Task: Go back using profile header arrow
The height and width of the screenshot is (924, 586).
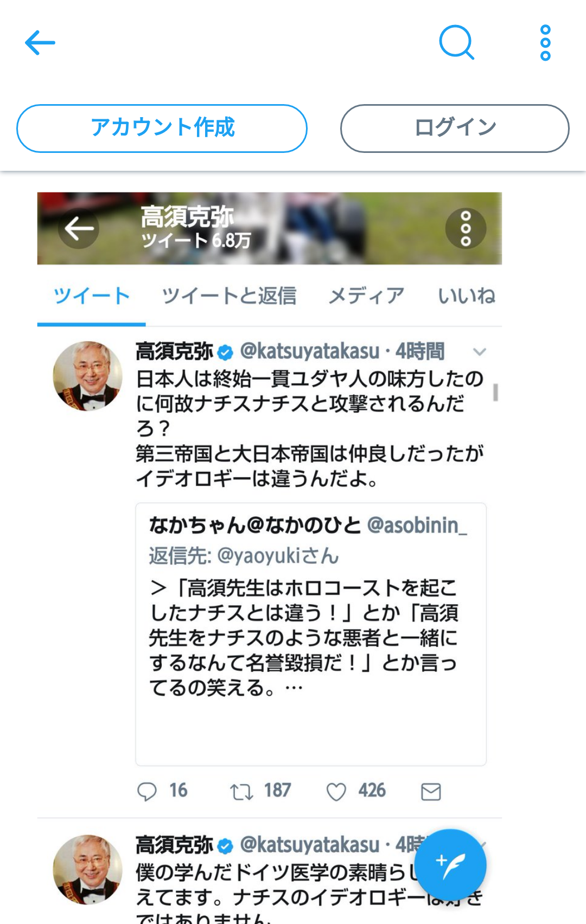Action: tap(79, 229)
